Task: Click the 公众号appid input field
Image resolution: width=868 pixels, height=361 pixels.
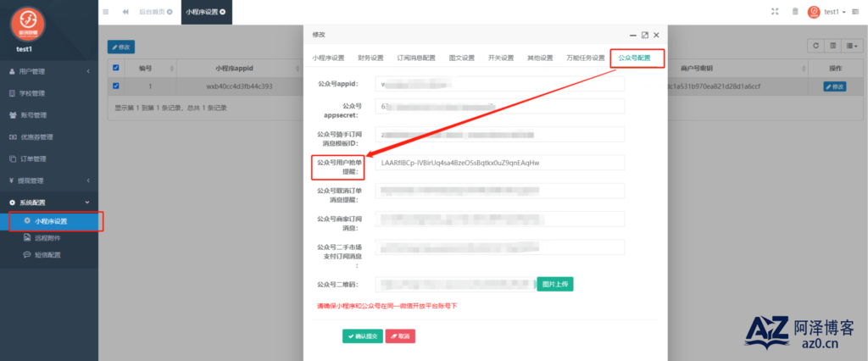Action: [499, 84]
